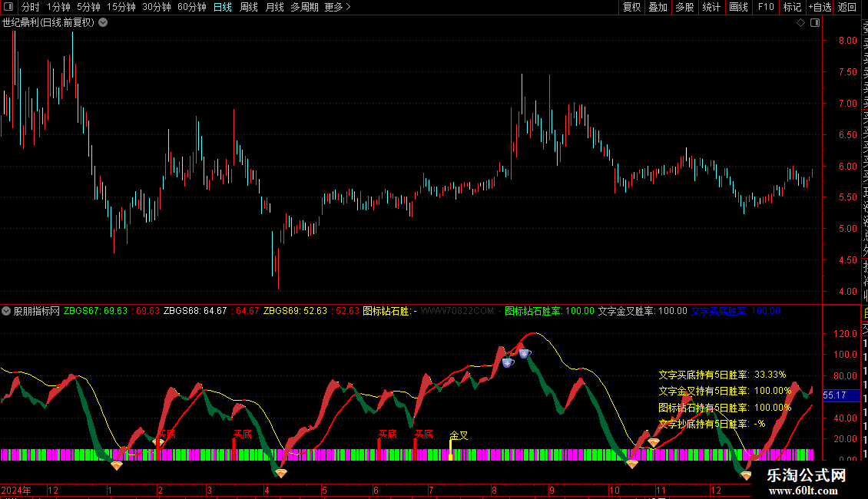
Task: Click the 返回 back button
Action: 847,7
